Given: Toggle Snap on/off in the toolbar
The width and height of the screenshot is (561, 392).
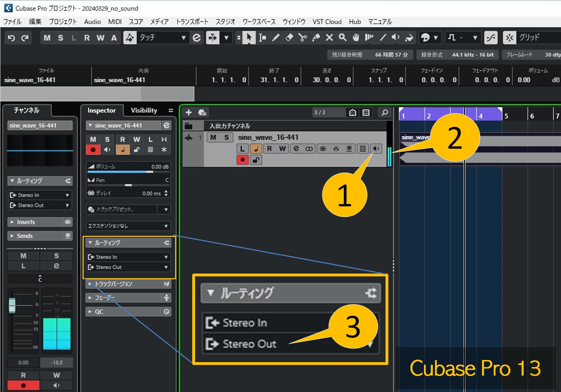Looking at the screenshot, I should tap(509, 37).
